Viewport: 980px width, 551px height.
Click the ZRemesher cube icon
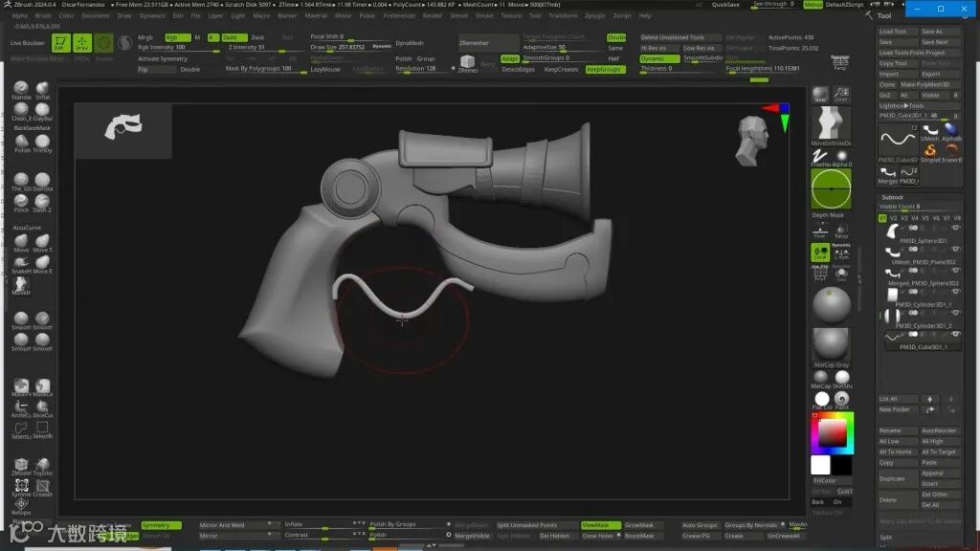467,62
